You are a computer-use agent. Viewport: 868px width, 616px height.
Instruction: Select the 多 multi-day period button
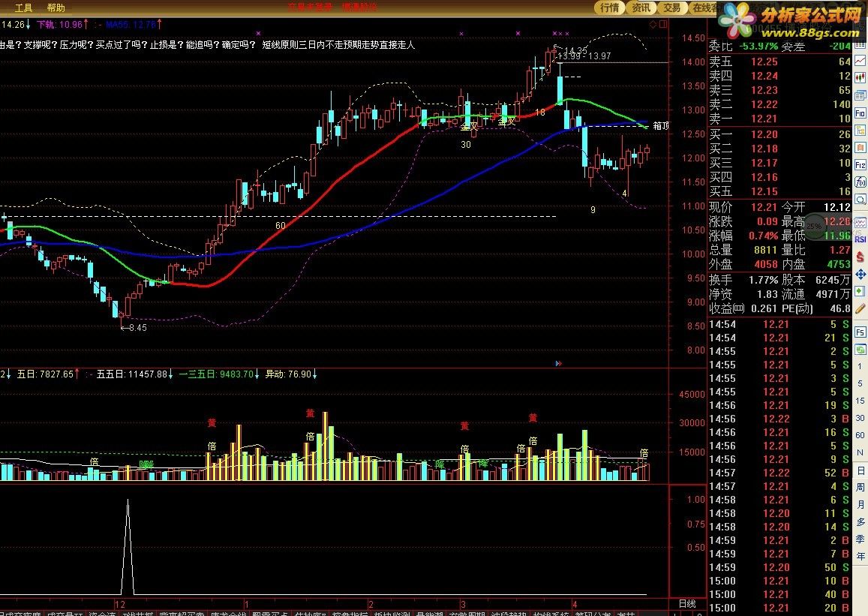[860, 522]
